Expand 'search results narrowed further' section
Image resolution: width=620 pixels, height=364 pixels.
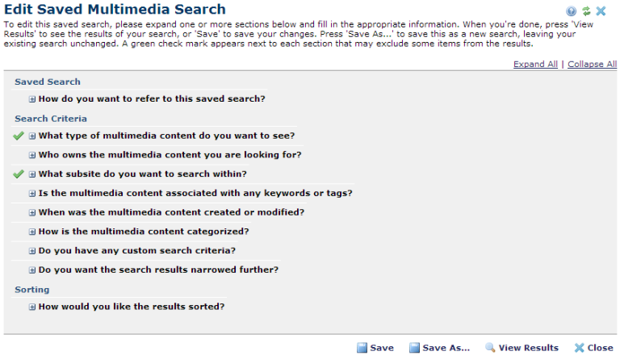32,270
